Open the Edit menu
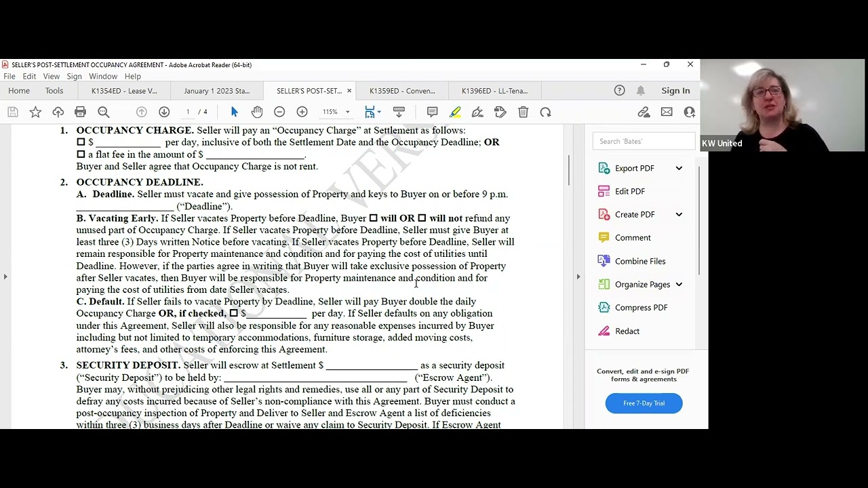 (x=29, y=77)
